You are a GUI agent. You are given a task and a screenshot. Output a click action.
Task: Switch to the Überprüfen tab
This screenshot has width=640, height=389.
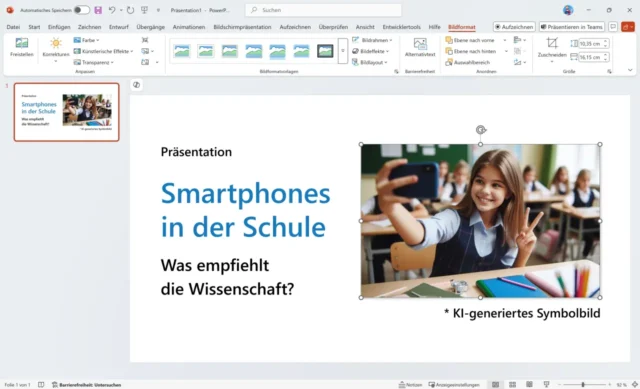click(333, 27)
